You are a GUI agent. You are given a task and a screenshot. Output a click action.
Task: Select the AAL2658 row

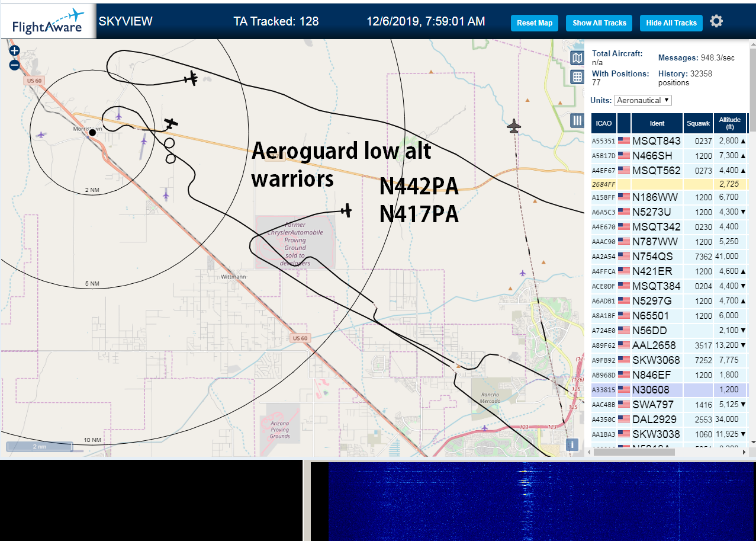[669, 345]
